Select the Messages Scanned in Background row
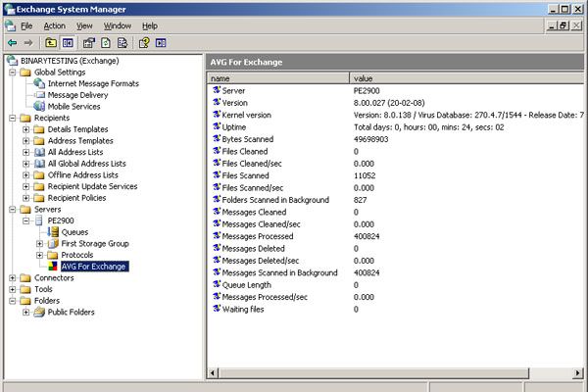The height and width of the screenshot is (392, 588). (395, 272)
